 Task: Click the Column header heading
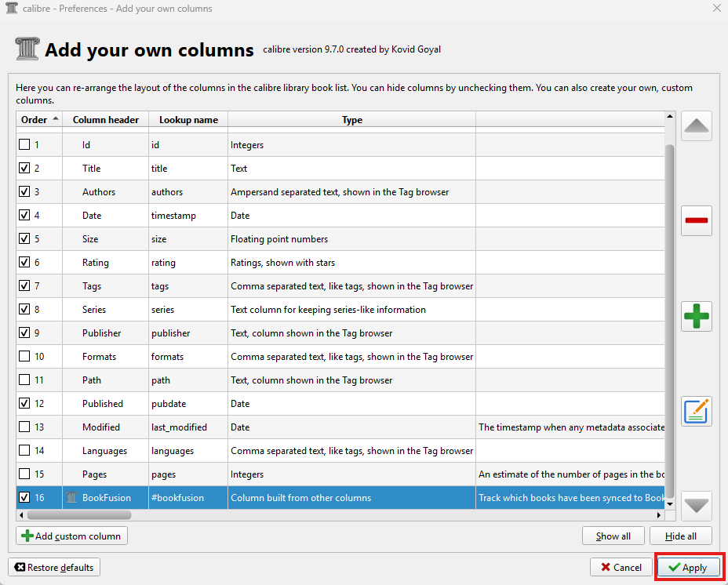(106, 120)
